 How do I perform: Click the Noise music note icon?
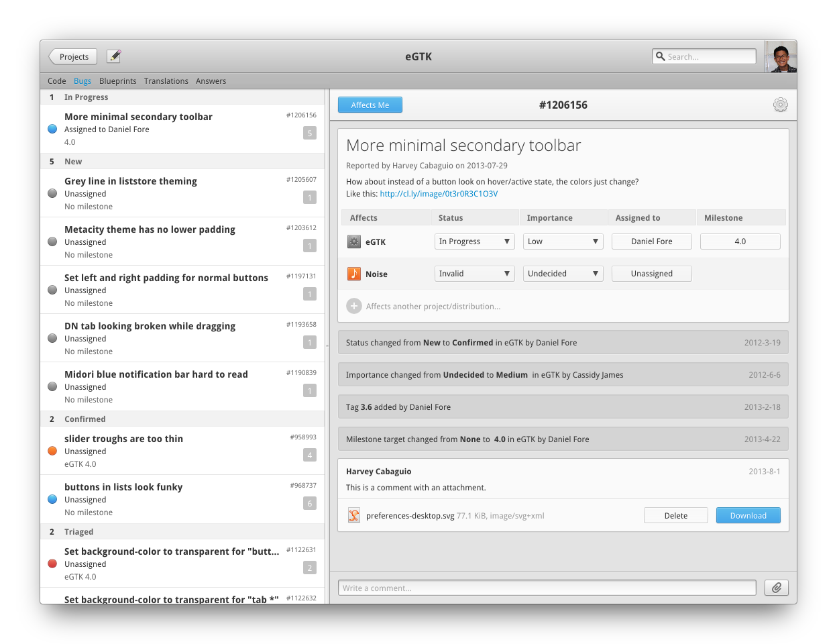pos(354,274)
